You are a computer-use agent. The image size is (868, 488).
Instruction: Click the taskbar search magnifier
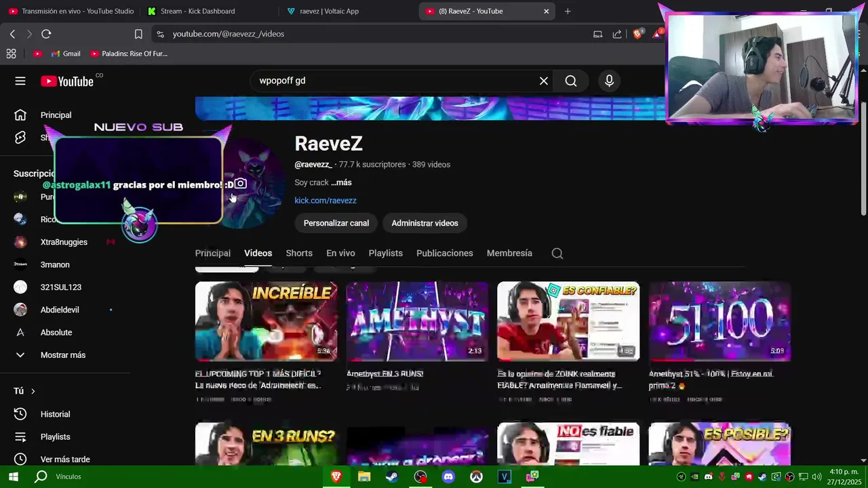41,477
